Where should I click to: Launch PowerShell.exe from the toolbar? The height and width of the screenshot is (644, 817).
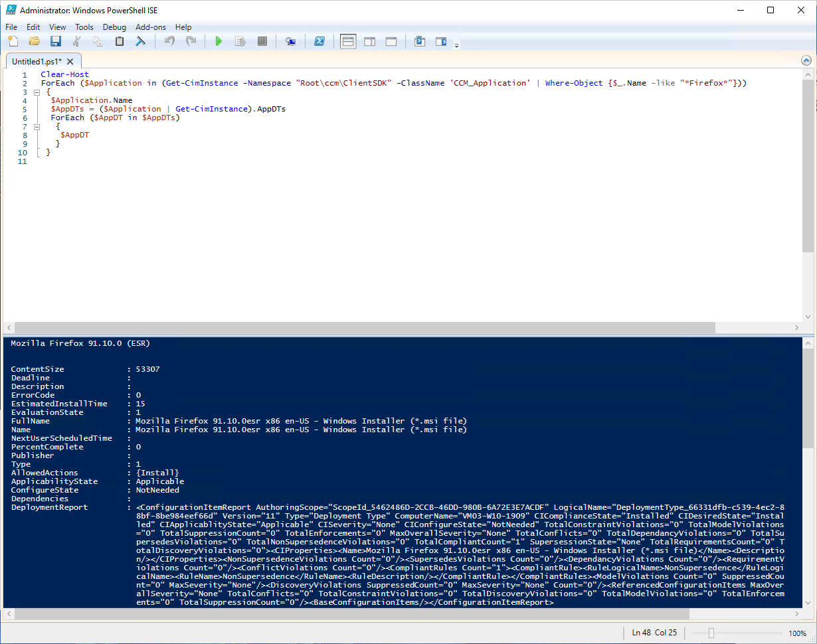pyautogui.click(x=319, y=42)
